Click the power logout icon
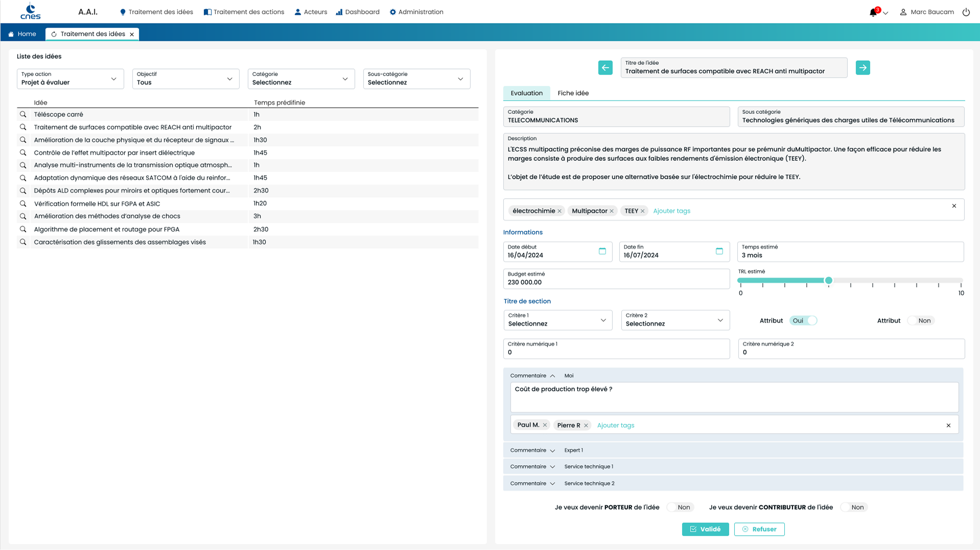 tap(966, 12)
